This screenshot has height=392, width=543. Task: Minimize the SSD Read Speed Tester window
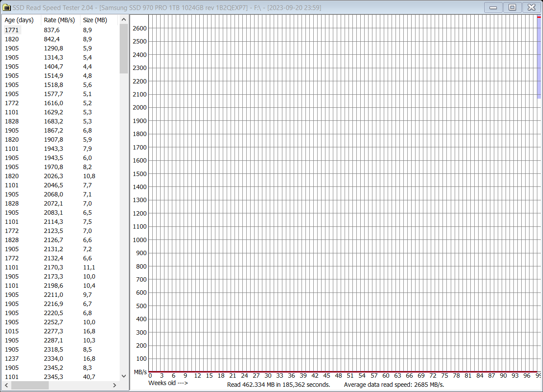pyautogui.click(x=493, y=7)
